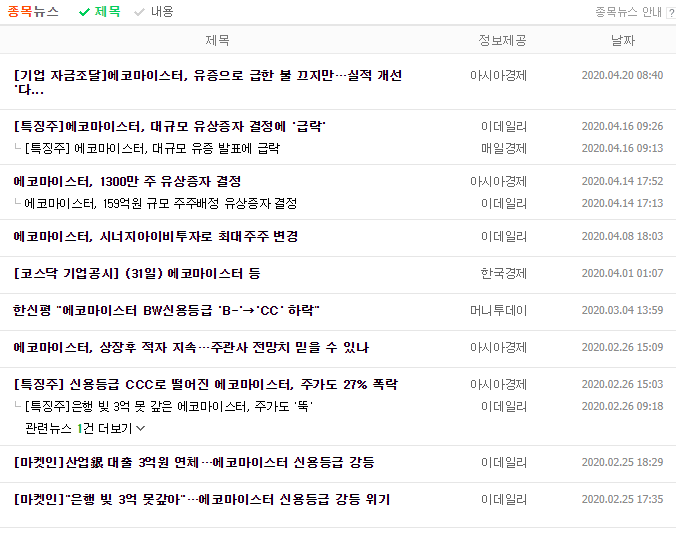Select date 2020.02.25 18:29
Screen dimensions: 676x538
point(623,463)
